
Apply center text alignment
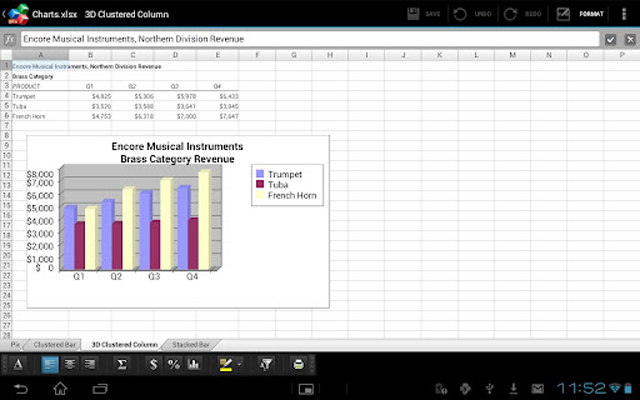[70, 364]
